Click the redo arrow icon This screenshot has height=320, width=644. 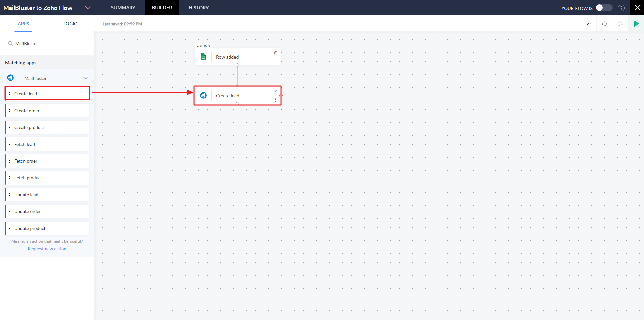(x=620, y=24)
